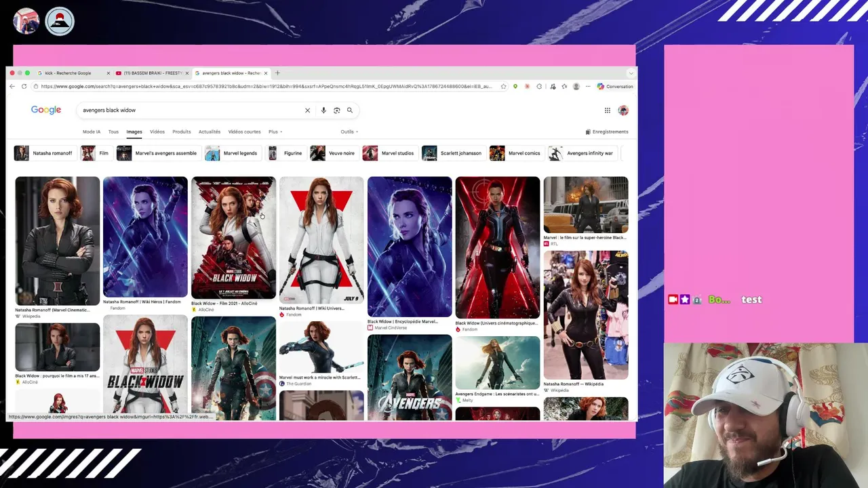Viewport: 868px width, 488px height.
Task: Open 'Marvel must work a miracle' Guardian image
Action: [x=321, y=346]
